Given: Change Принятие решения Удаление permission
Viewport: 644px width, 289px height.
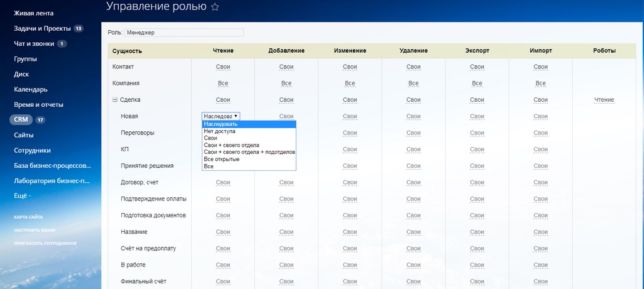Looking at the screenshot, I should coord(414,166).
